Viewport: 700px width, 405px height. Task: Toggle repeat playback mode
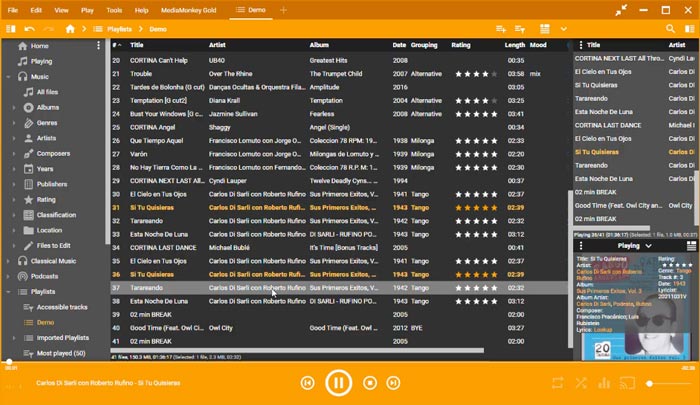tap(557, 383)
